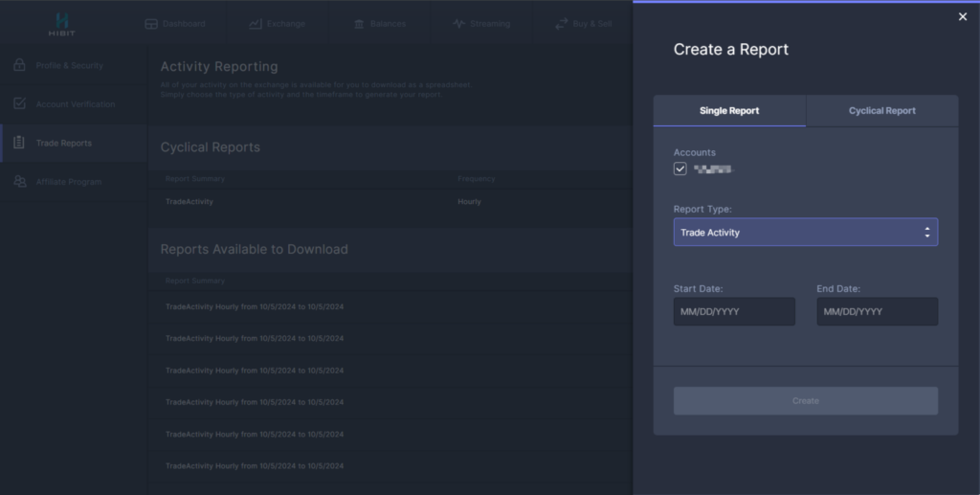Screen dimensions: 980x495
Task: Click the Affiliate Program people icon
Action: tap(19, 181)
